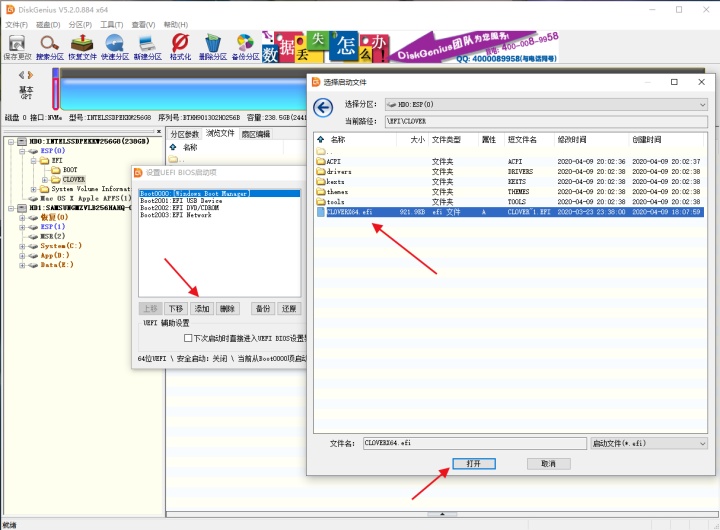Image resolution: width=720 pixels, height=530 pixels.
Task: Click the Delete Partition trash icon
Action: tap(213, 47)
